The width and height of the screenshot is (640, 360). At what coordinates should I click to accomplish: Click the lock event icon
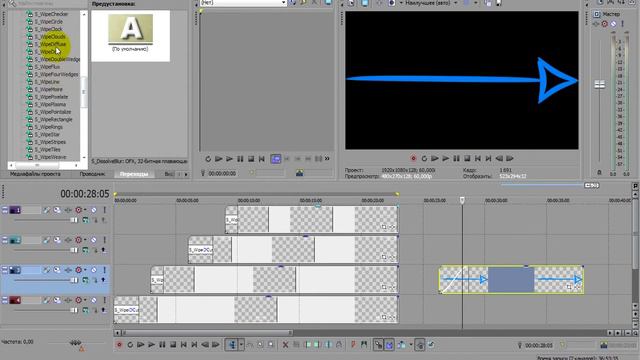point(339,345)
